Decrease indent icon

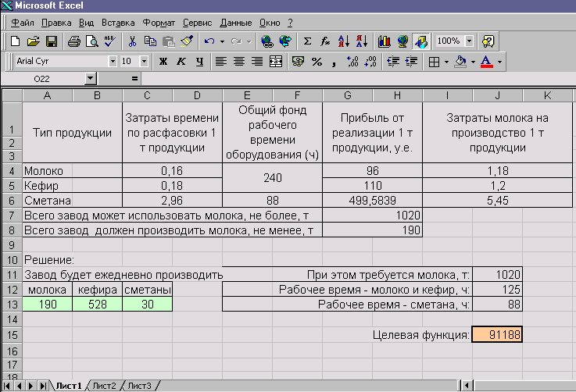coord(393,61)
